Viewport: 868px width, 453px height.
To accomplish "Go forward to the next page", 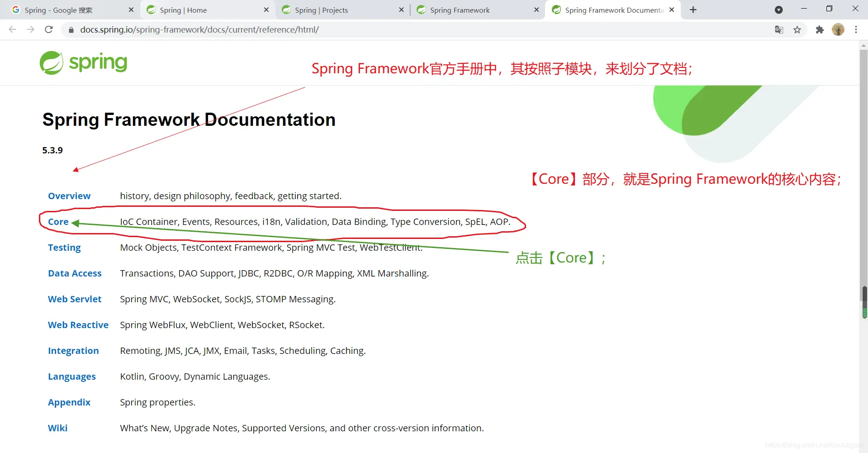I will pos(31,29).
